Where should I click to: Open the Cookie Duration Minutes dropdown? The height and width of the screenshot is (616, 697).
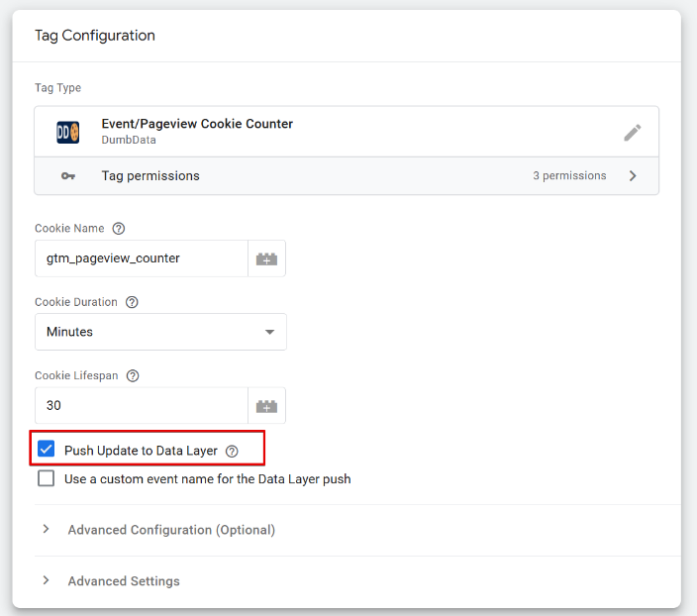pyautogui.click(x=161, y=332)
